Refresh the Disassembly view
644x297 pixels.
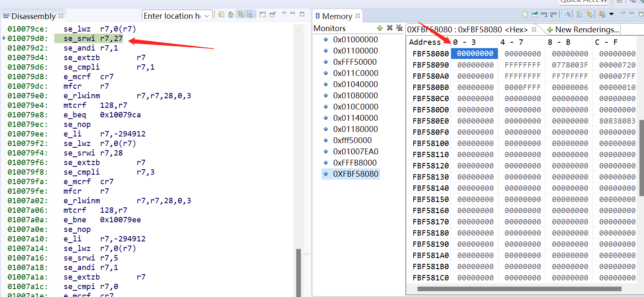coord(221,14)
